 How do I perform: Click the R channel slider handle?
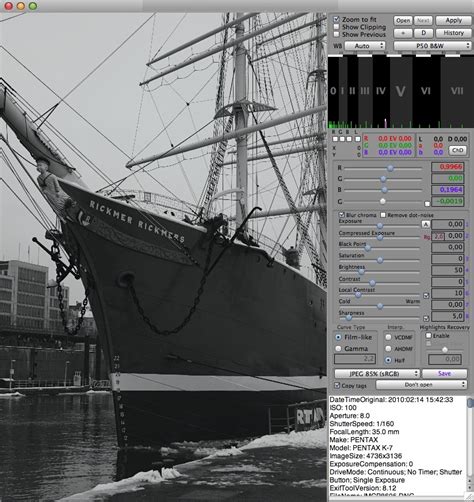390,168
